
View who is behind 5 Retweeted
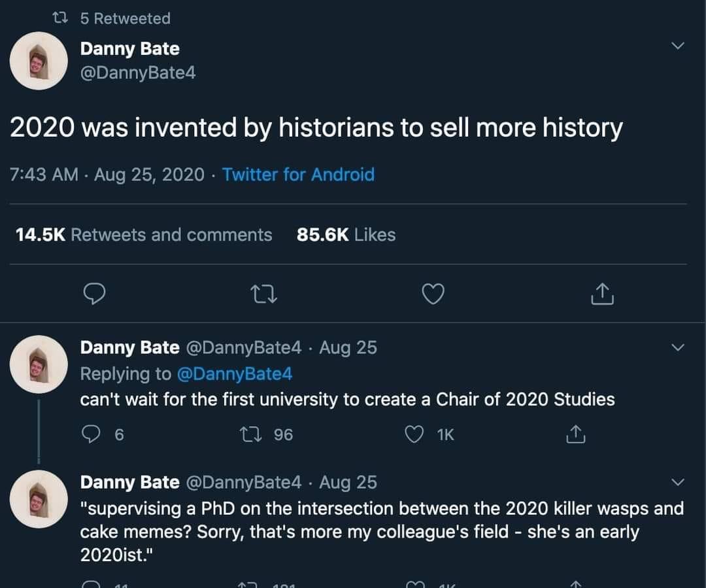(x=124, y=18)
